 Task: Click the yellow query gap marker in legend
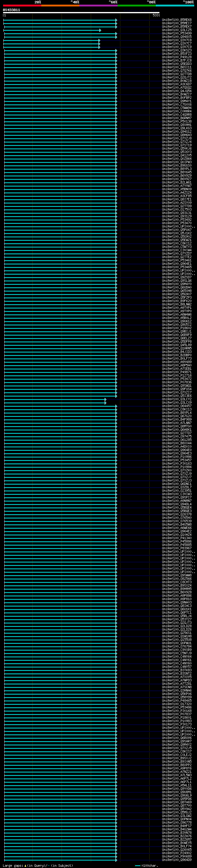point(25,865)
